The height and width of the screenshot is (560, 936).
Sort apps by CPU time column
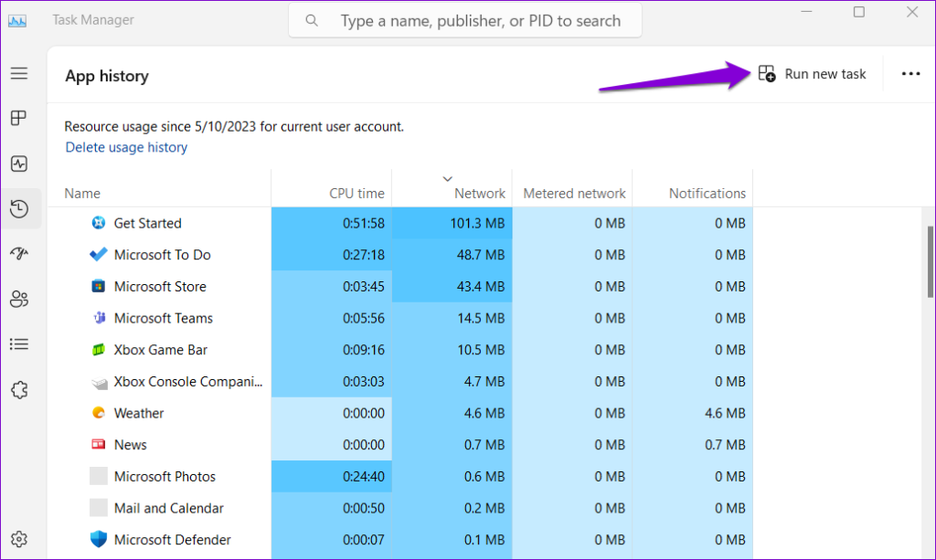pyautogui.click(x=357, y=194)
